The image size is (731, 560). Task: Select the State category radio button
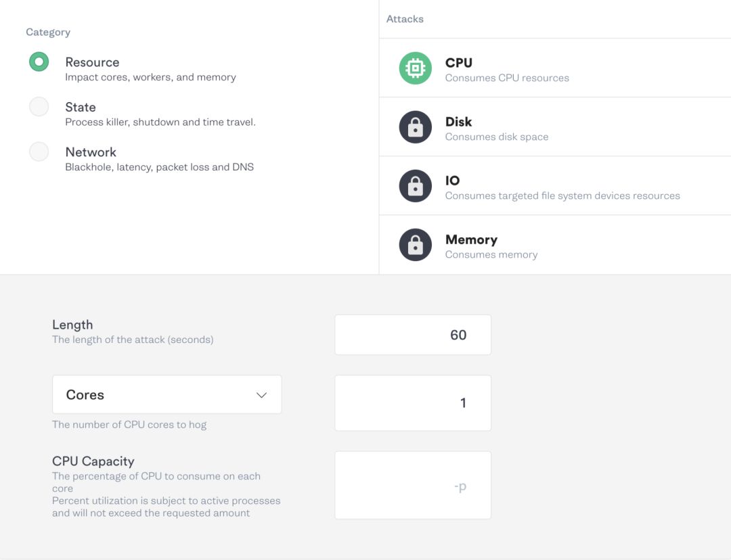pos(39,107)
